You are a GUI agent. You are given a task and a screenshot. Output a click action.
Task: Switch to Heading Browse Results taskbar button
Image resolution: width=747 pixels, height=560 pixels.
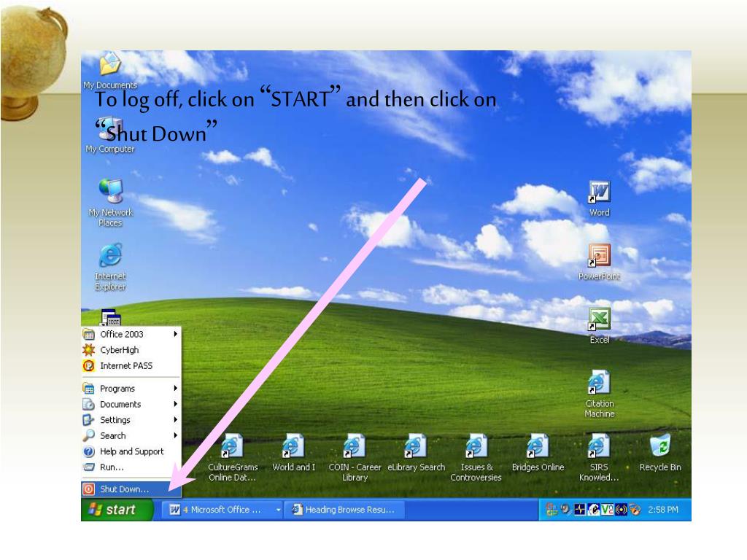click(x=345, y=510)
